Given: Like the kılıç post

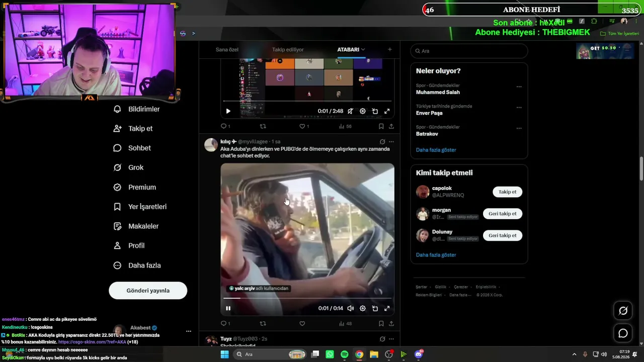Looking at the screenshot, I should pyautogui.click(x=302, y=323).
